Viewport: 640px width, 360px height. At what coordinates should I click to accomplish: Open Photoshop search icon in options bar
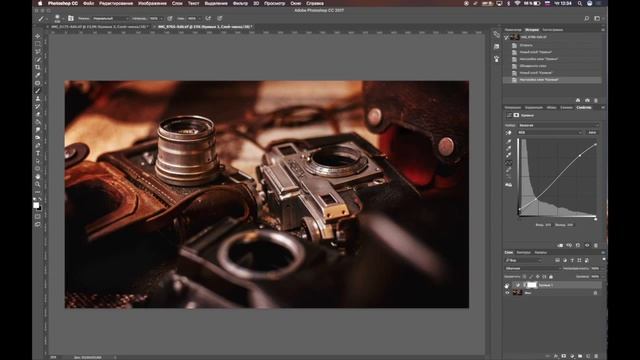point(587,18)
